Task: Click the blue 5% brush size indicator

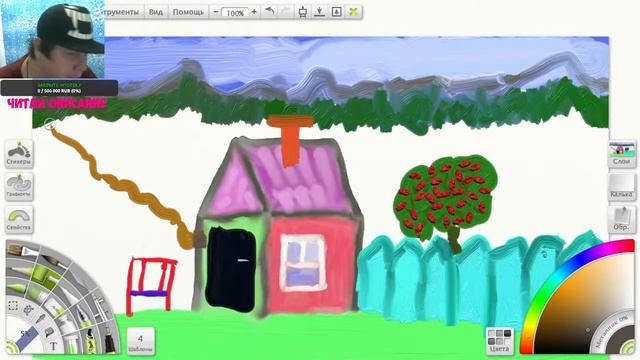Action: 28,337
